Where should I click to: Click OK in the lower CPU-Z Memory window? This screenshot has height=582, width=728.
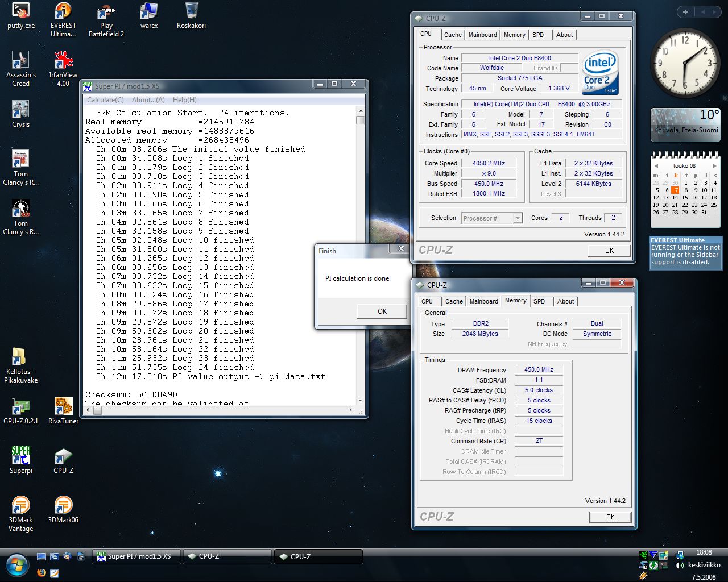tap(610, 517)
